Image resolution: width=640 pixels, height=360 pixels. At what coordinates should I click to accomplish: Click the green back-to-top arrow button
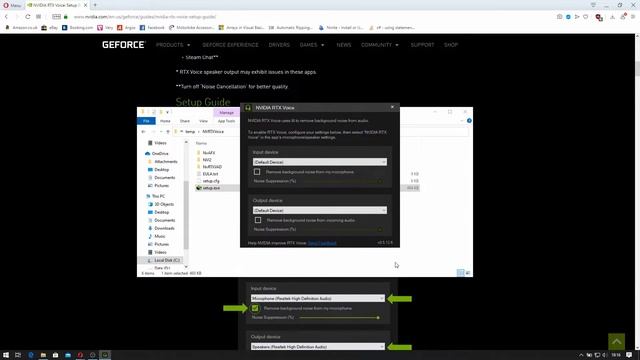(x=616, y=342)
